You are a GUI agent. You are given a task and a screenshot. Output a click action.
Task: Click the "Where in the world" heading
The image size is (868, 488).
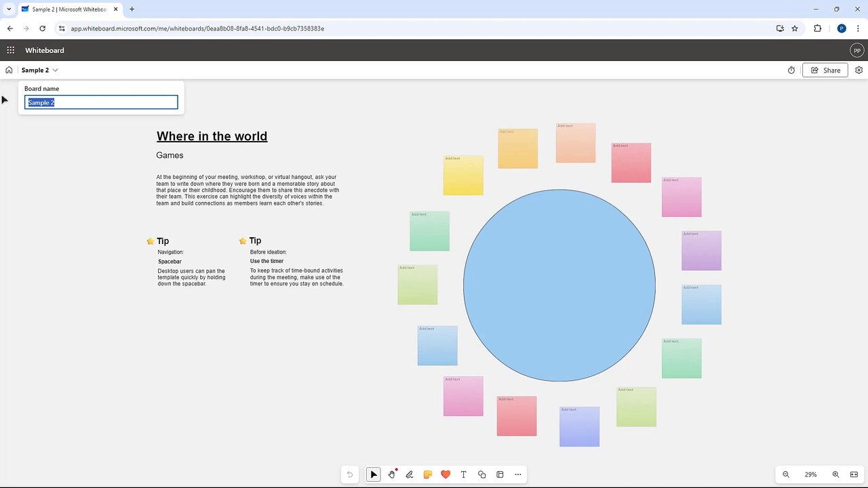[x=212, y=136]
